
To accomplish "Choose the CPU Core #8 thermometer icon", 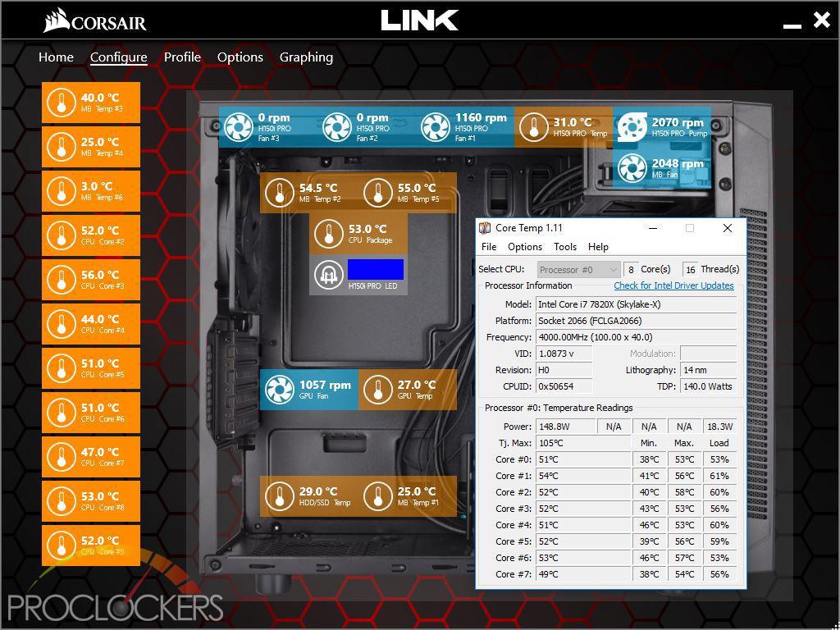I will 61,501.
